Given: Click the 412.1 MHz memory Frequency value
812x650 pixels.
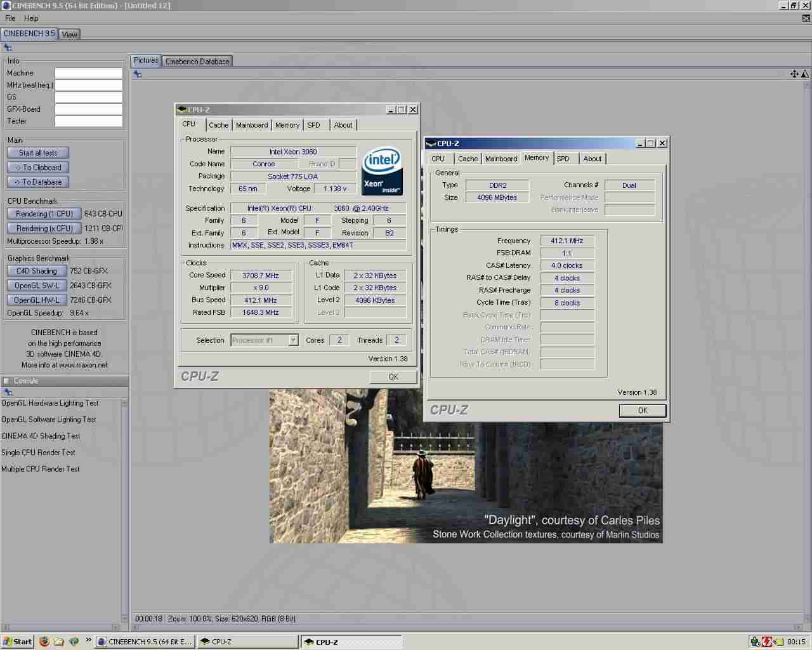Looking at the screenshot, I should click(567, 241).
